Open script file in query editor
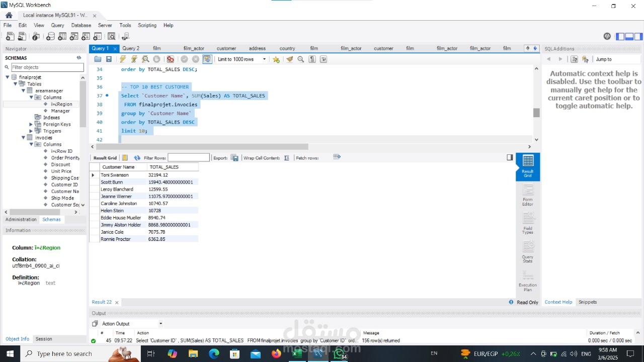This screenshot has height=362, width=644. [x=98, y=59]
